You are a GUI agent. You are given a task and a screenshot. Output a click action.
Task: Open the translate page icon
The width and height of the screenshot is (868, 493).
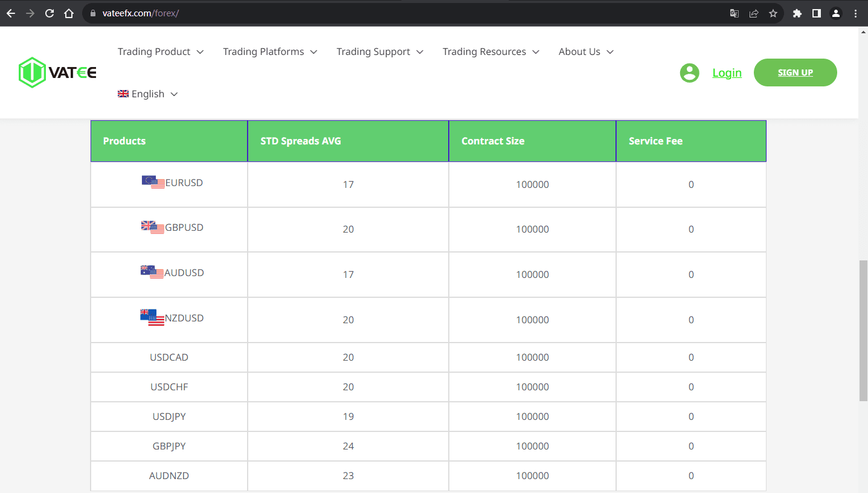pyautogui.click(x=735, y=13)
